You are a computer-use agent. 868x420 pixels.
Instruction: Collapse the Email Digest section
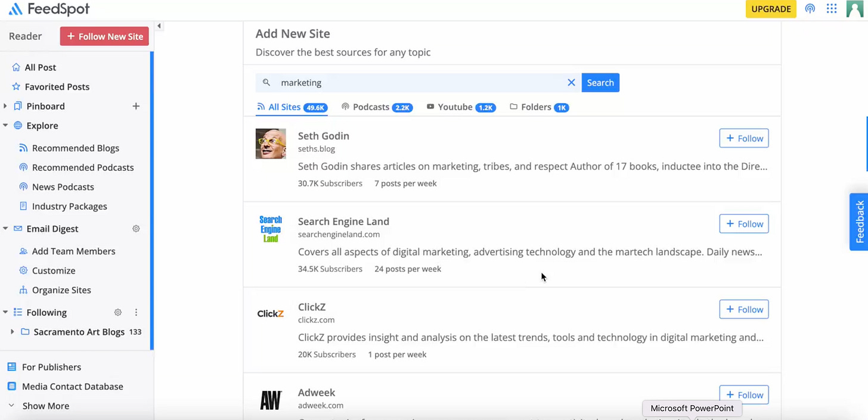pos(5,229)
